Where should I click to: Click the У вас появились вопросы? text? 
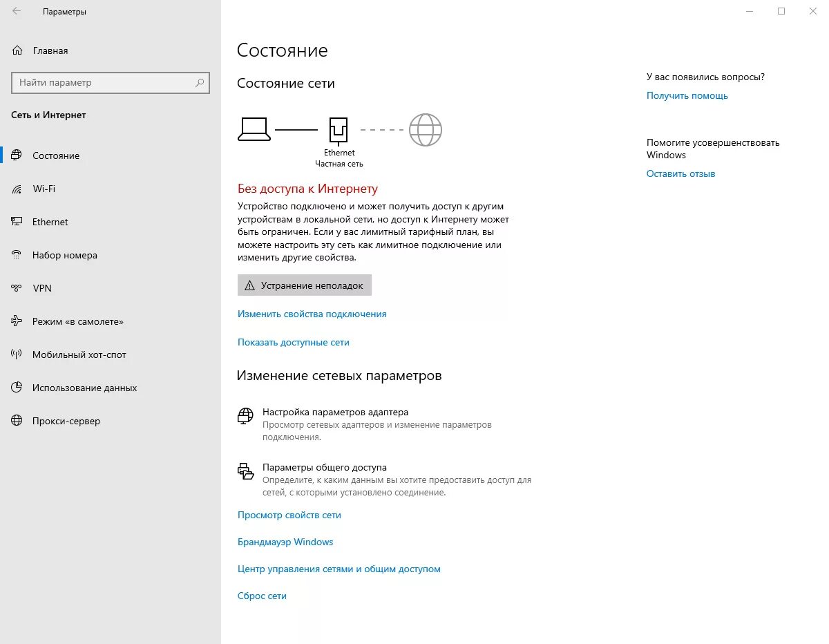tap(705, 77)
